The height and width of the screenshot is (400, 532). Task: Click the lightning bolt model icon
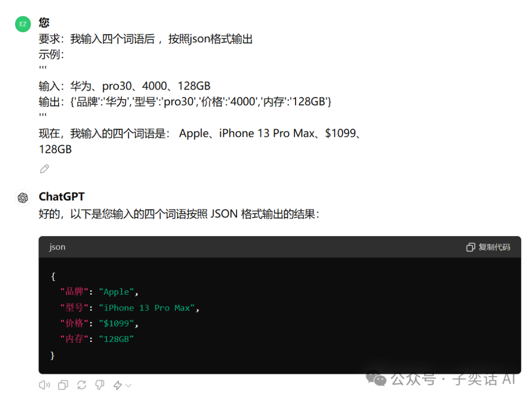click(118, 385)
